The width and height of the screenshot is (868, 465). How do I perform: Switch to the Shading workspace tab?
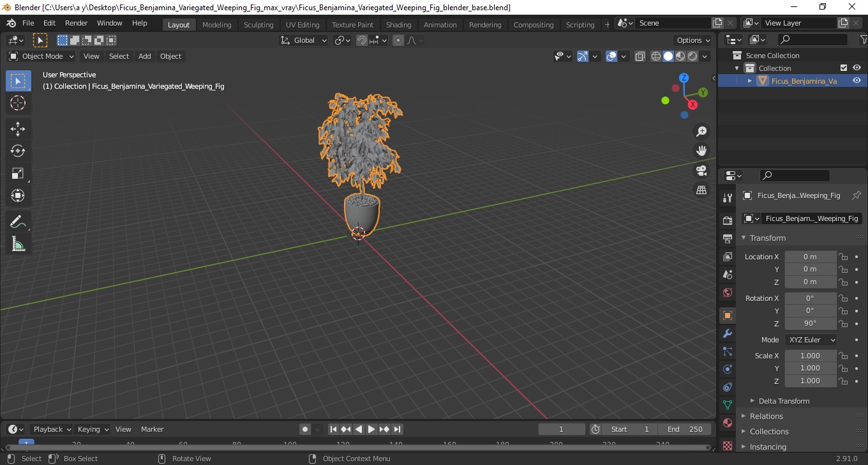398,24
